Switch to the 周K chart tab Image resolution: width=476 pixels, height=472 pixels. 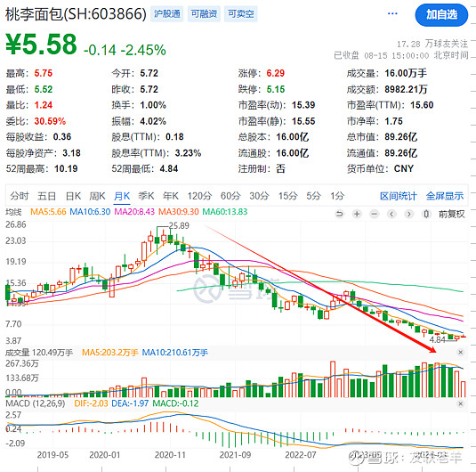(x=97, y=196)
